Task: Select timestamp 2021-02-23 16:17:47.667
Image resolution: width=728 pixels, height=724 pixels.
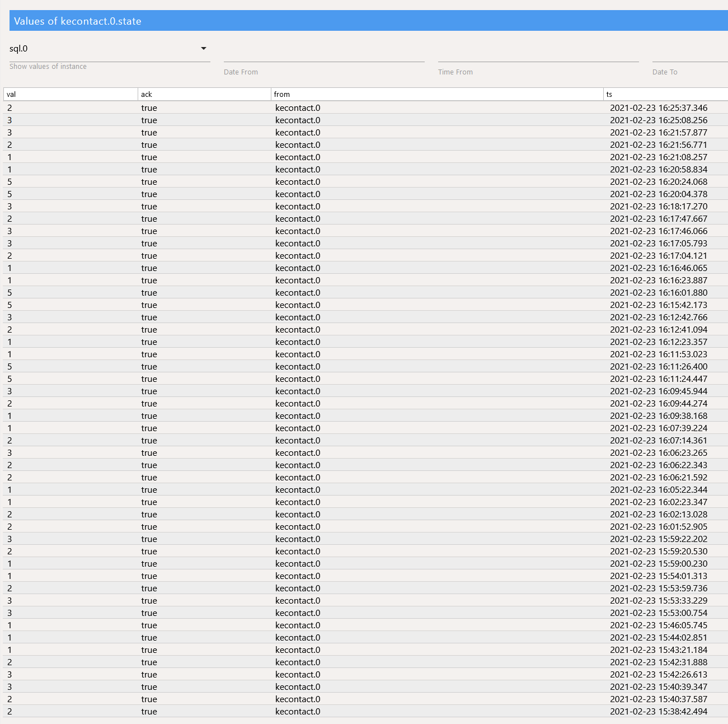Action: (x=659, y=219)
